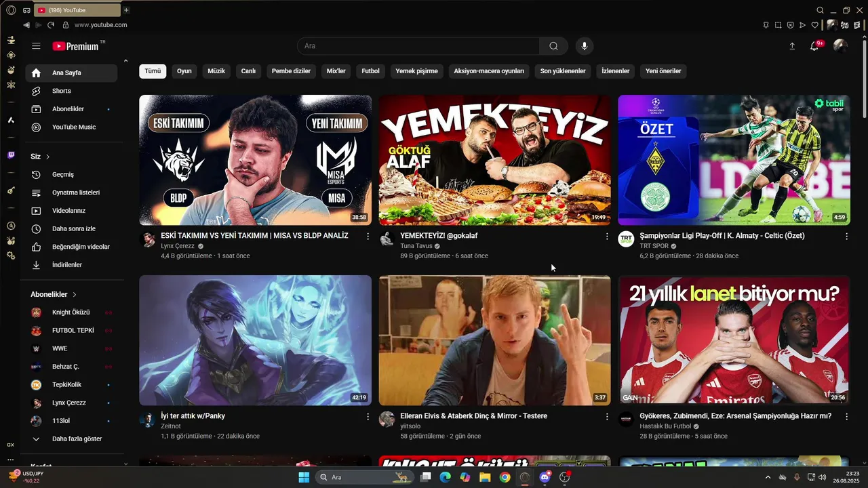Reload the page with the refresh icon
The height and width of the screenshot is (488, 868).
pos(51,25)
